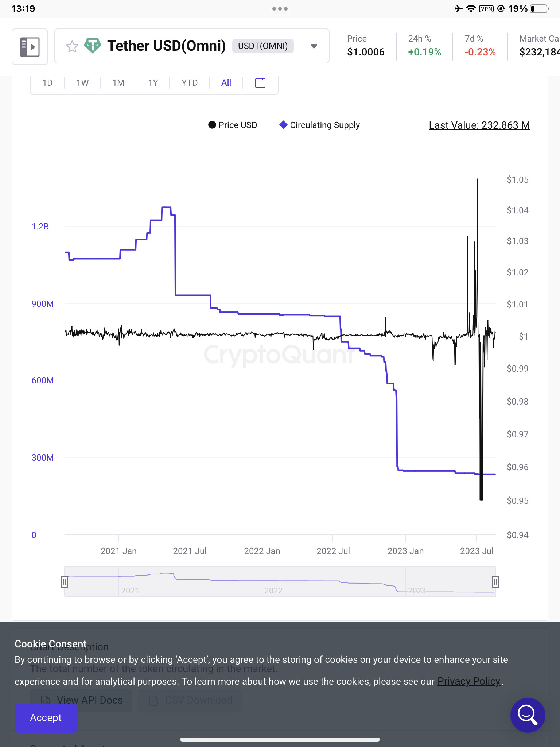
Task: Click the Last Value 232.863 M label
Action: 479,125
